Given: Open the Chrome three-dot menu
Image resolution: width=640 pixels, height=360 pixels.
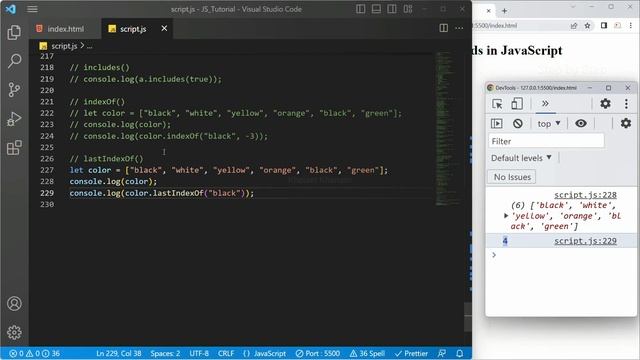Looking at the screenshot, I should point(631,25).
